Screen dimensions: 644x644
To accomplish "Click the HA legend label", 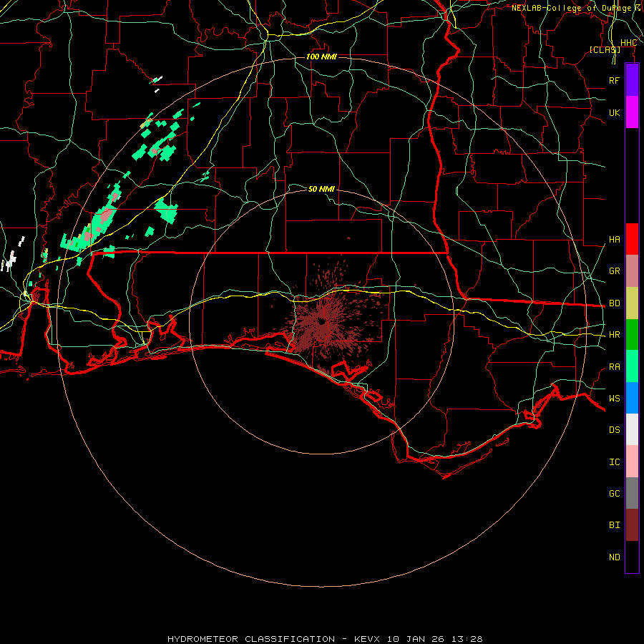I will click(614, 240).
